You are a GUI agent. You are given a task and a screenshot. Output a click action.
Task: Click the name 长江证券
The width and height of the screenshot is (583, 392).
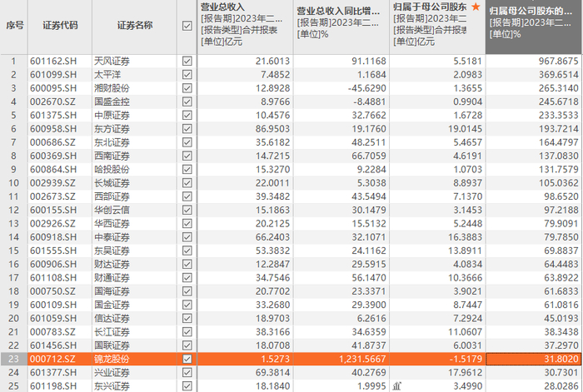click(x=112, y=332)
